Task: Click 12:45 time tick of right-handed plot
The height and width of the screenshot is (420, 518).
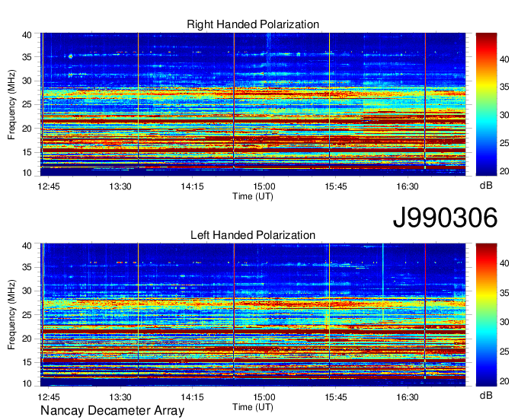Action: point(49,186)
